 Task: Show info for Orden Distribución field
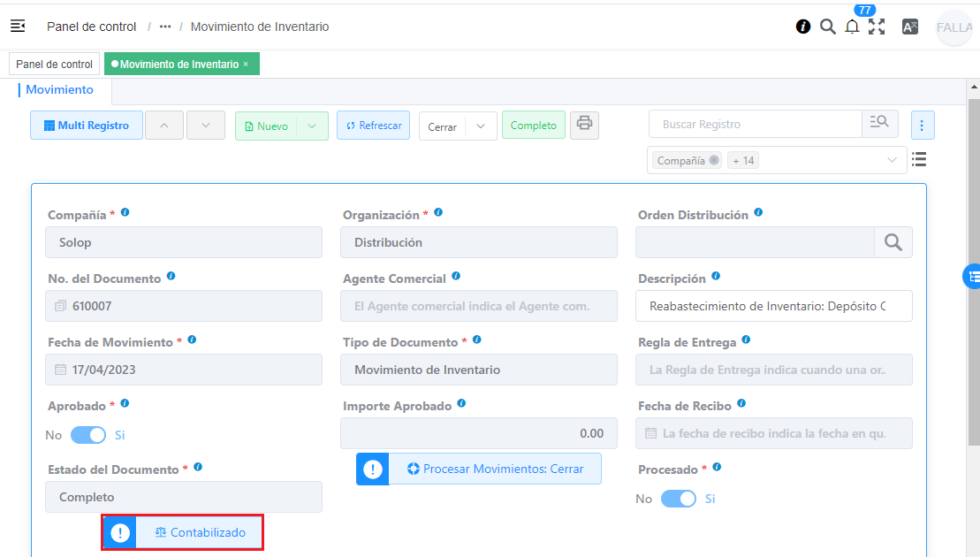coord(758,212)
